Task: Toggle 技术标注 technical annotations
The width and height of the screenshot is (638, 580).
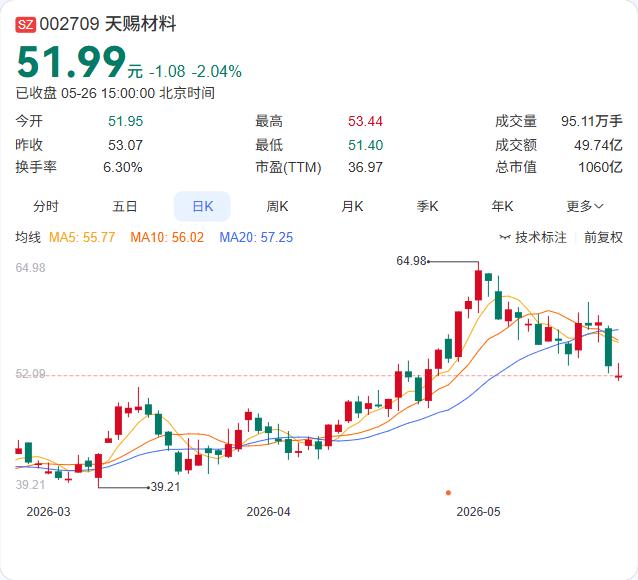Action: point(541,237)
